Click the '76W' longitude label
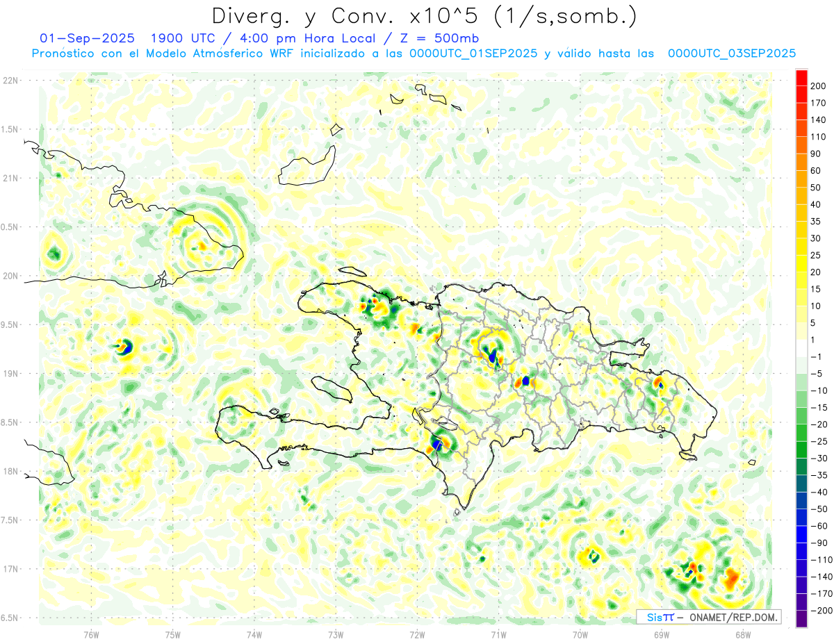This screenshot has height=644, width=834. [x=91, y=634]
